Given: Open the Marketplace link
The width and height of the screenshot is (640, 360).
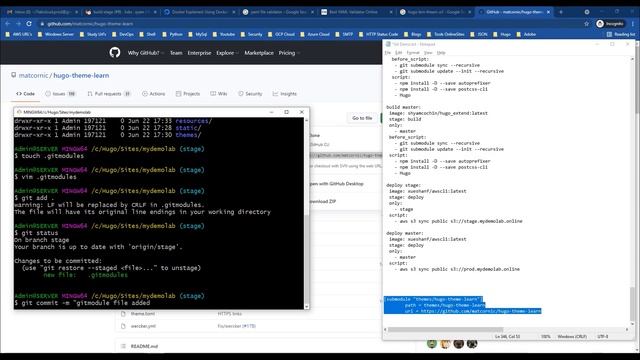Looking at the screenshot, I should click(259, 53).
